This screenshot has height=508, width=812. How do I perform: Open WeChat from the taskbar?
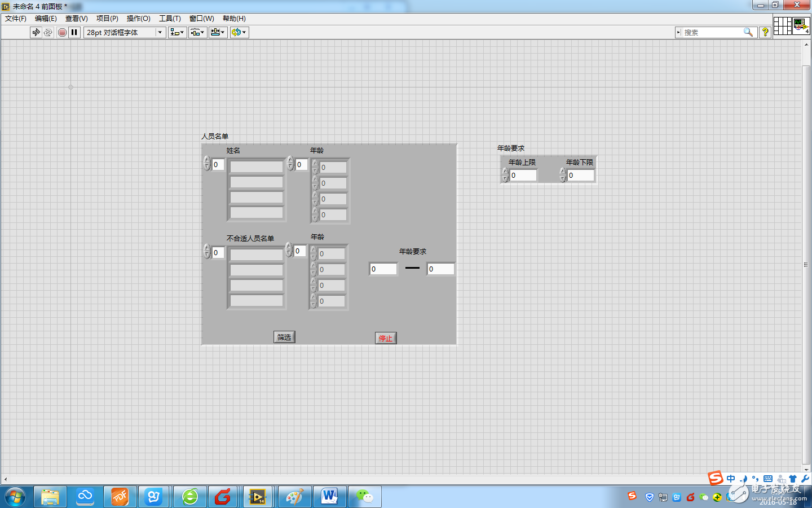364,497
